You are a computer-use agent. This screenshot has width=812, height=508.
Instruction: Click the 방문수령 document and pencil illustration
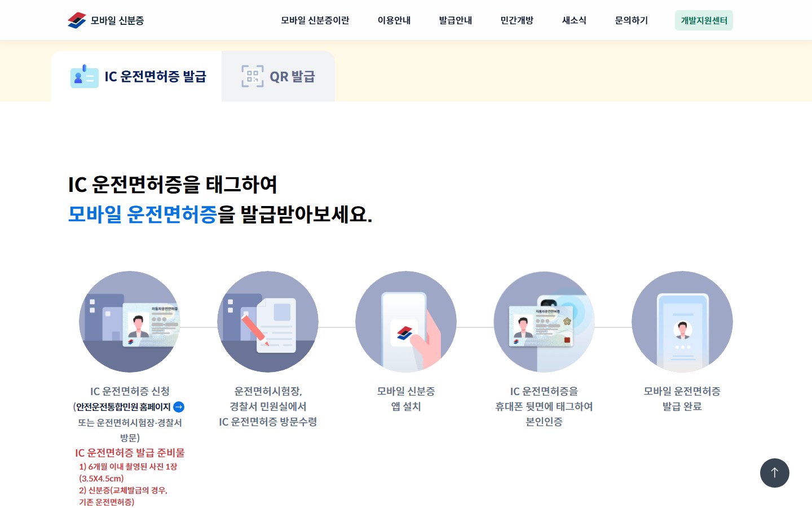point(268,322)
